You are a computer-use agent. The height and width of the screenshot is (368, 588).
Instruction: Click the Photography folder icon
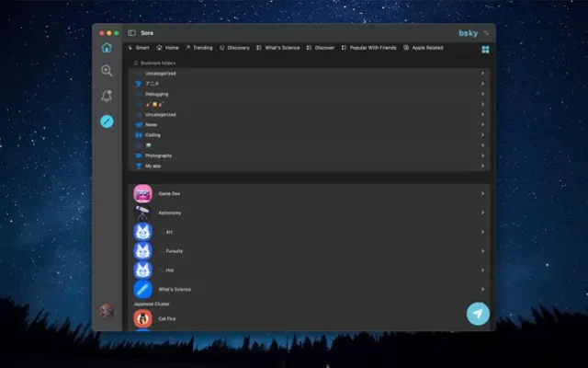(x=139, y=155)
